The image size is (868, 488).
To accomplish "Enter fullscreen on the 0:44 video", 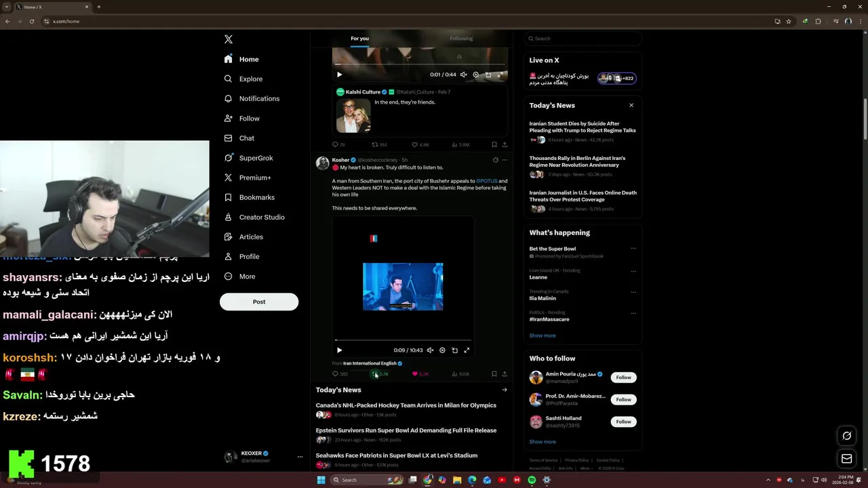I will [500, 75].
